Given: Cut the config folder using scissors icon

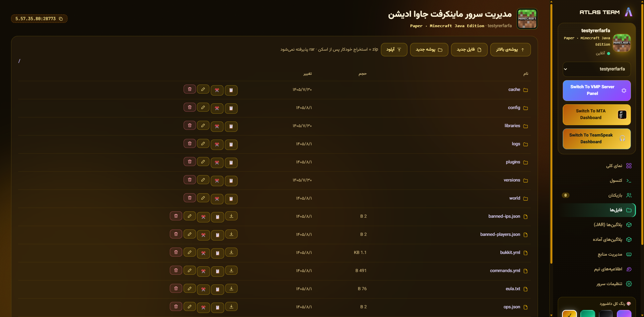Looking at the screenshot, I should click(x=217, y=108).
